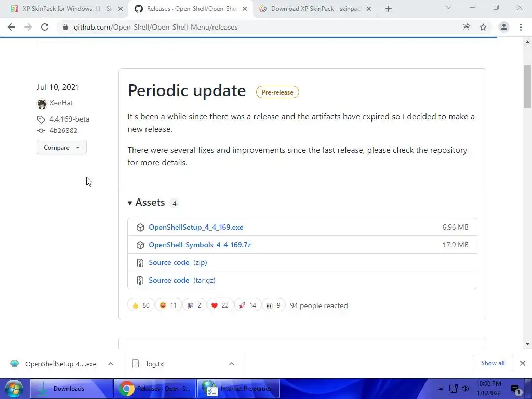Click the zip file icon for Source code (zip)

(x=140, y=262)
